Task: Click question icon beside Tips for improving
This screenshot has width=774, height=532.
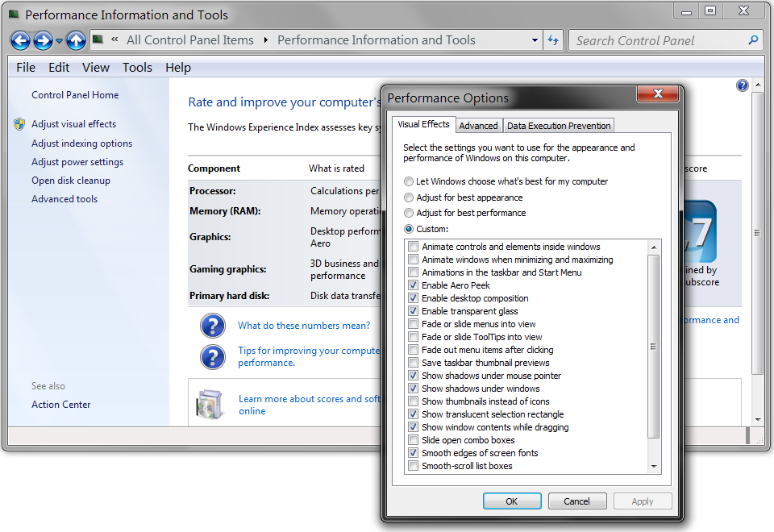Action: click(213, 356)
